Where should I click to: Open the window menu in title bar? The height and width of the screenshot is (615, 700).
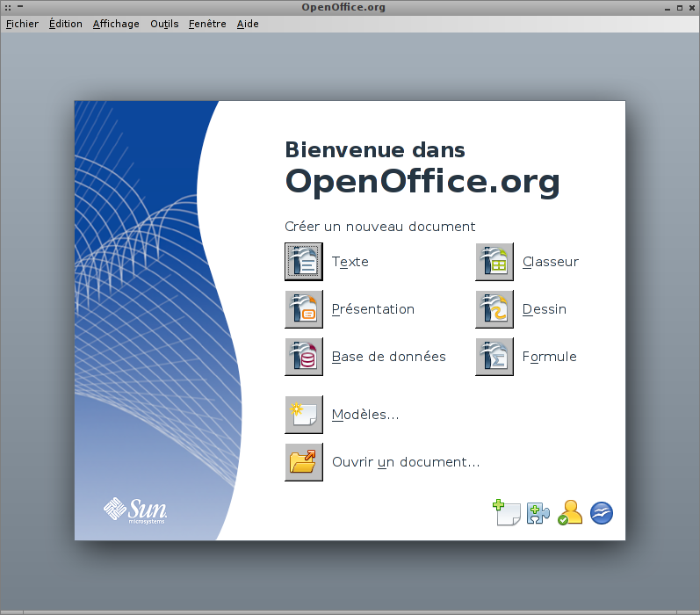coord(8,8)
